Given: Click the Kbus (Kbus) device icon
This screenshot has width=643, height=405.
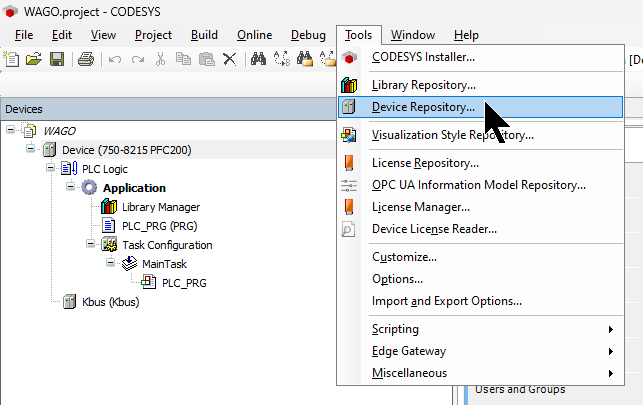Looking at the screenshot, I should coord(69,302).
